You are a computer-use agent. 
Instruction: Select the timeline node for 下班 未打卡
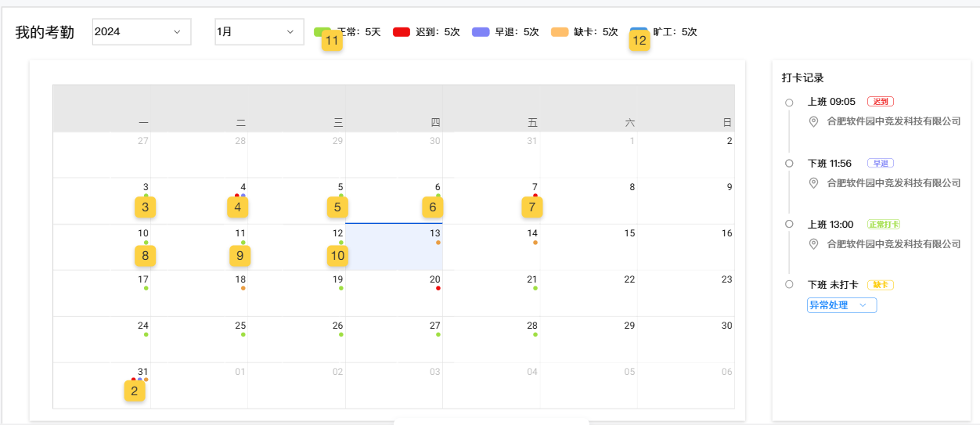click(789, 284)
